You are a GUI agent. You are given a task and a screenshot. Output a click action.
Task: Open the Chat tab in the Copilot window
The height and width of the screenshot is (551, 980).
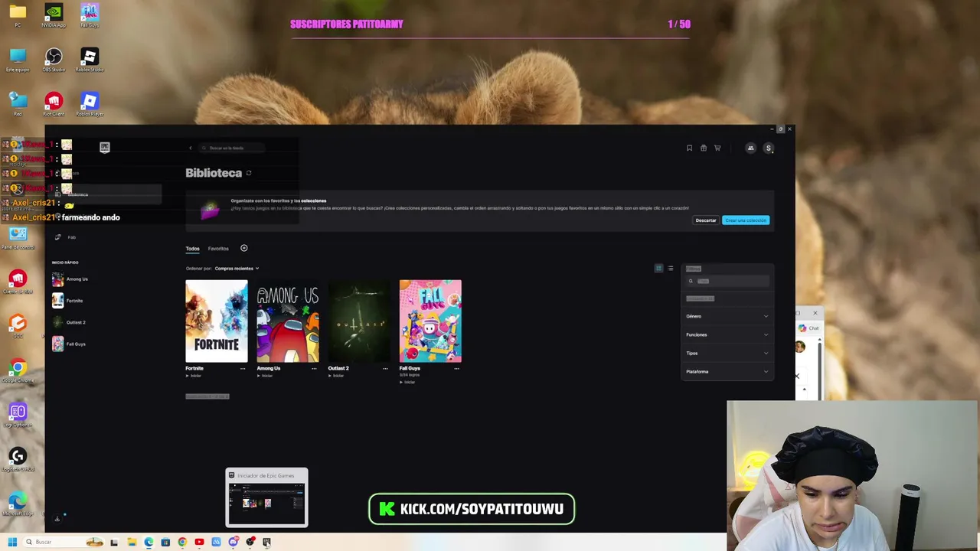808,328
